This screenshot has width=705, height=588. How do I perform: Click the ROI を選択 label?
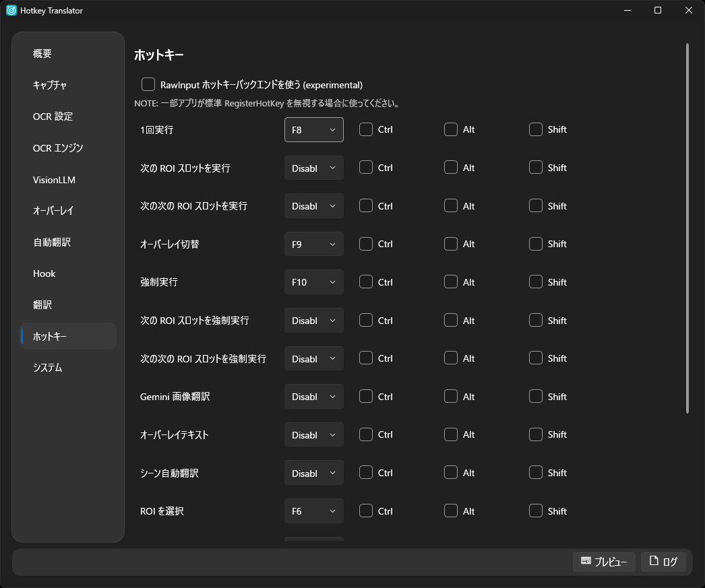pos(162,511)
